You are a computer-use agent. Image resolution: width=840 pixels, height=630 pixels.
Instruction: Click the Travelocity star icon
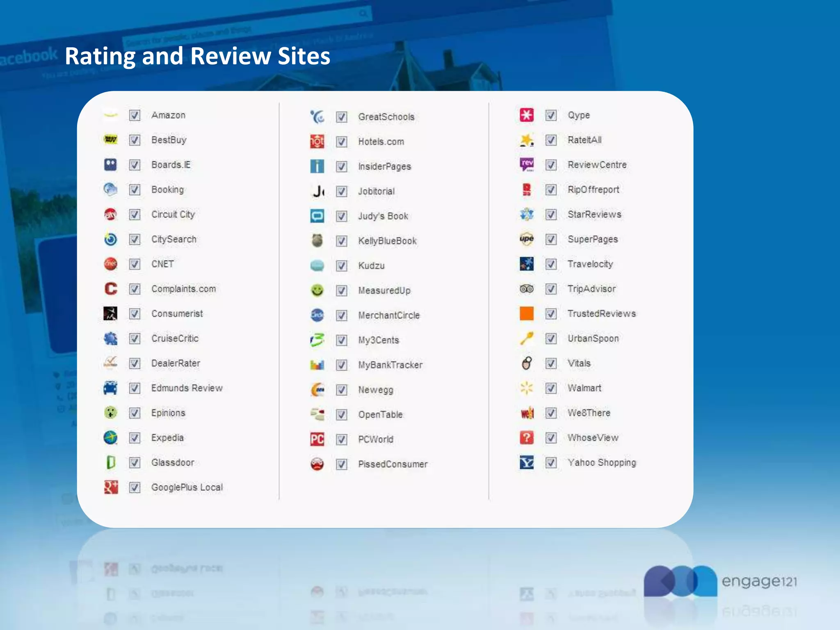[x=527, y=264]
